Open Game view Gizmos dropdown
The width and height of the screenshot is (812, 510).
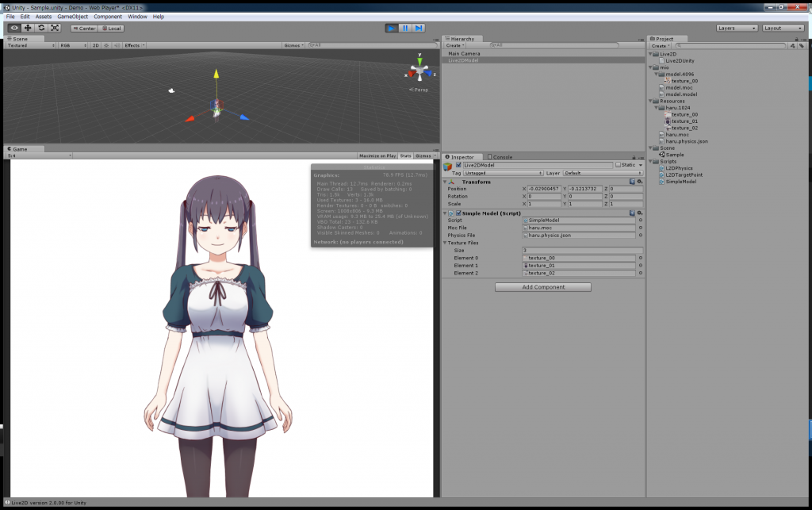tap(425, 155)
